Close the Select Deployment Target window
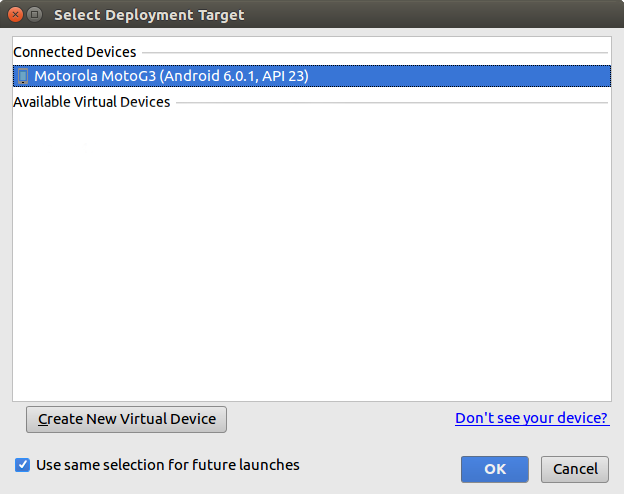 pos(15,15)
